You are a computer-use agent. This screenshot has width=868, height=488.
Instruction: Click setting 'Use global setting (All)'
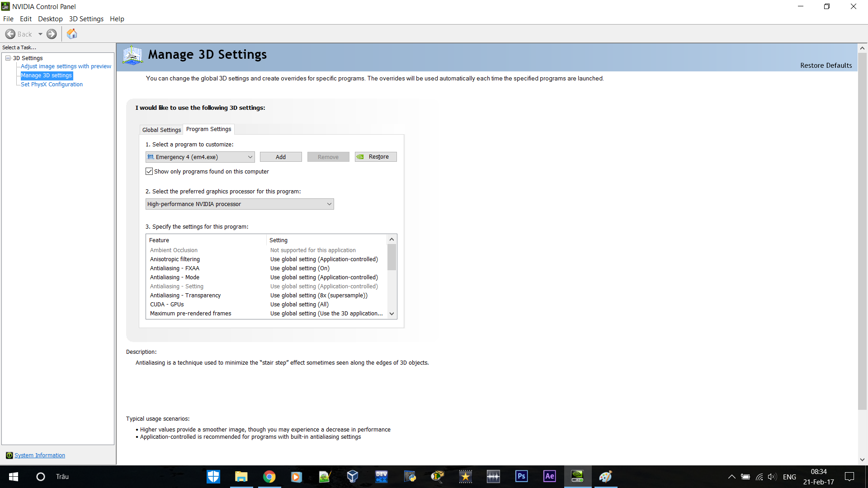299,305
